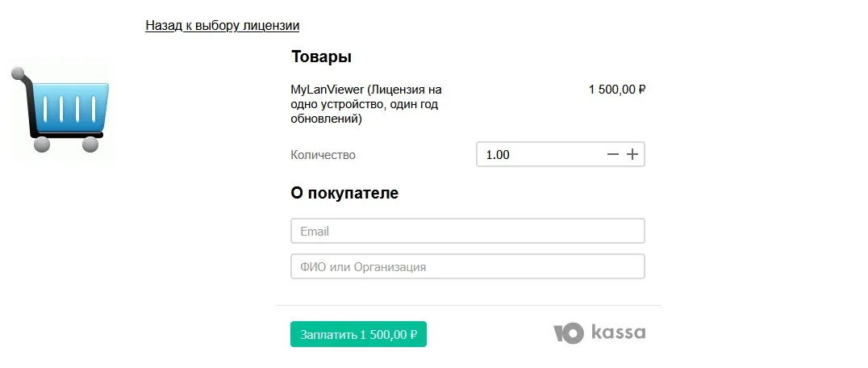Click the "Товары" section heading
The image size is (868, 368).
(321, 57)
